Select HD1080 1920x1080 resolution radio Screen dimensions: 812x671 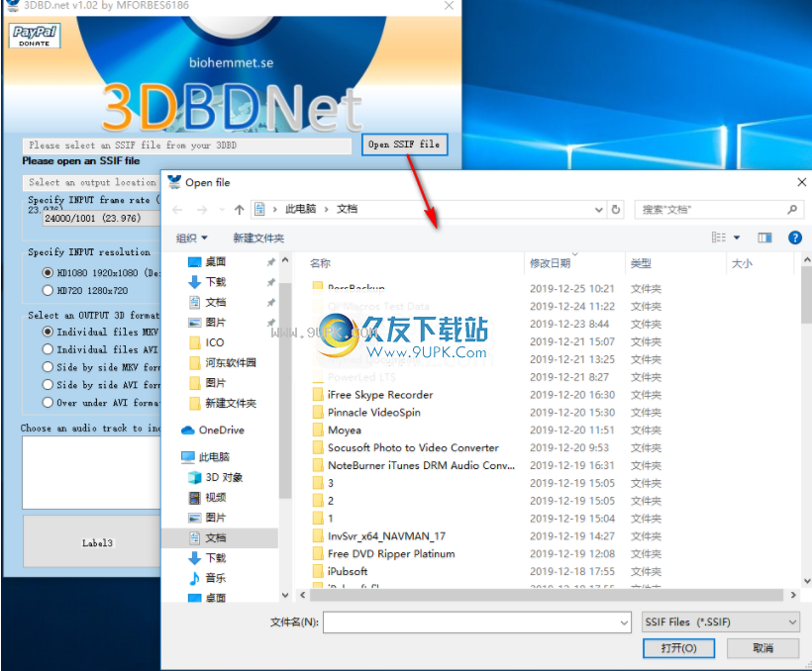tap(48, 272)
